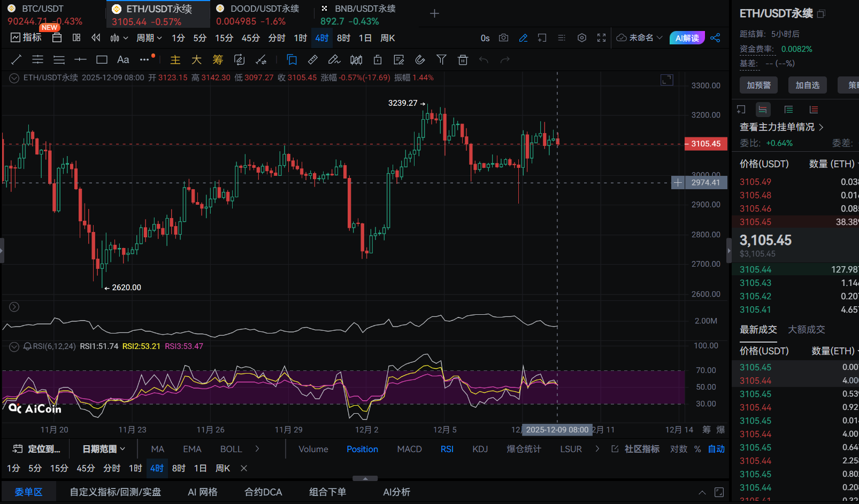The image size is (859, 504).
Task: Click the 加预警 button
Action: (x=758, y=85)
